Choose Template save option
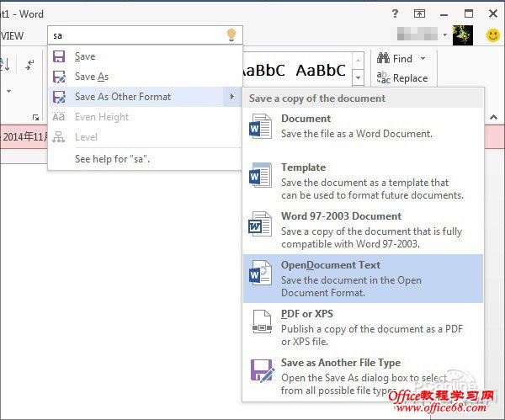The width and height of the screenshot is (505, 420). point(364,181)
